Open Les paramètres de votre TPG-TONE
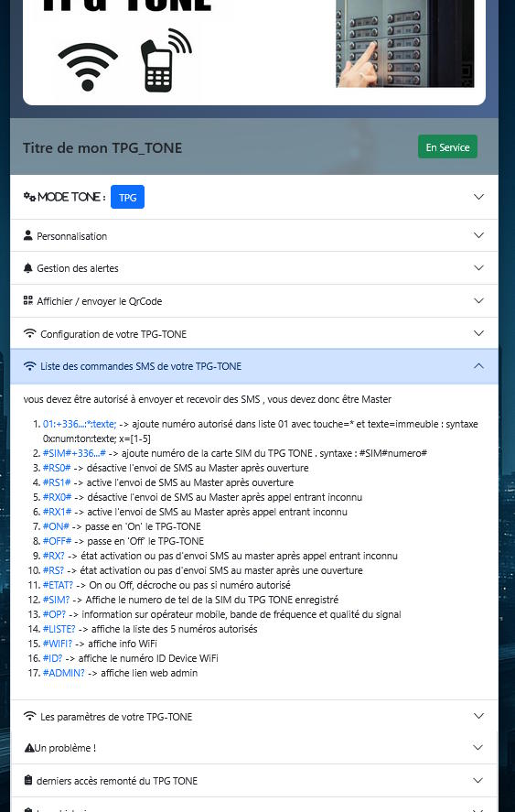Viewport: 515px width, 812px height. click(x=254, y=716)
